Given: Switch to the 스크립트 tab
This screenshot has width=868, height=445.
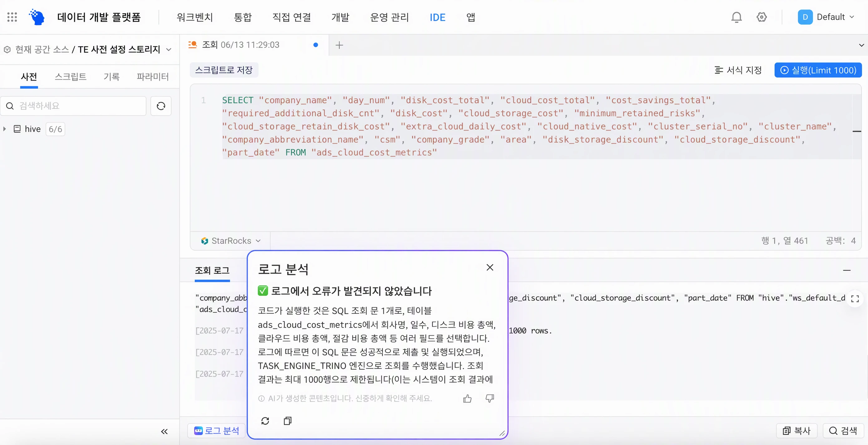Looking at the screenshot, I should coord(71,76).
